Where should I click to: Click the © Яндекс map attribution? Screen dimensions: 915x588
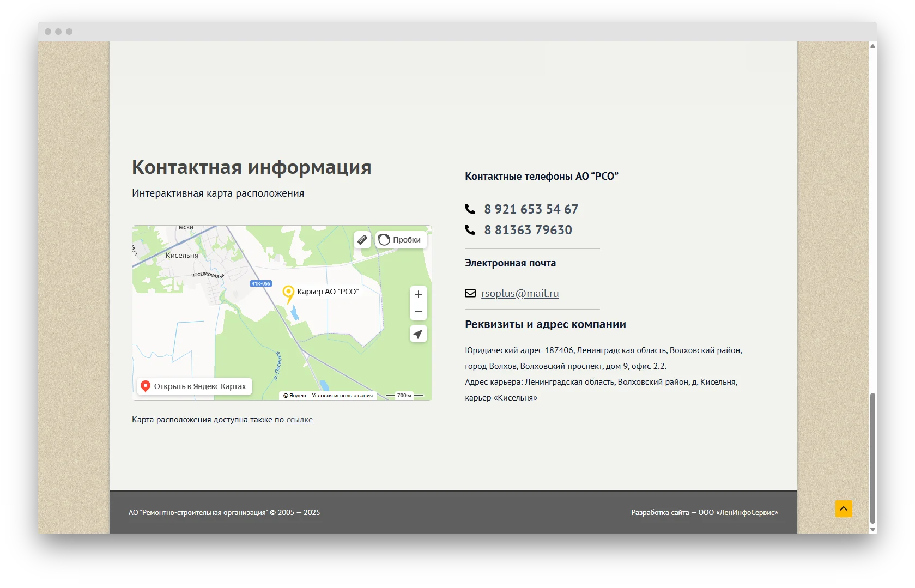295,396
